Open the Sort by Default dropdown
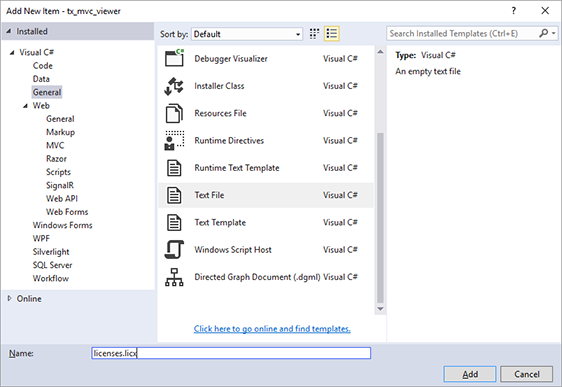 pos(247,34)
